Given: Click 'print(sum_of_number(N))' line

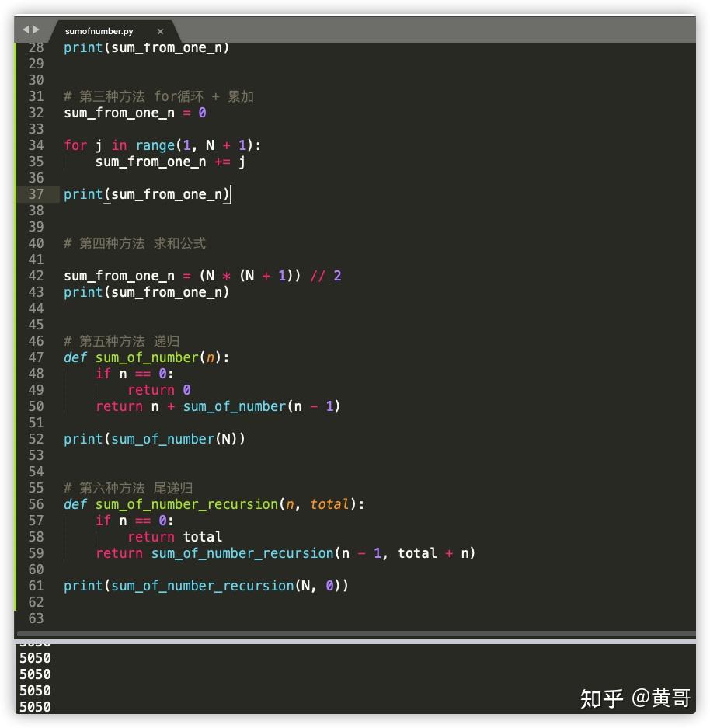Looking at the screenshot, I should coord(154,439).
